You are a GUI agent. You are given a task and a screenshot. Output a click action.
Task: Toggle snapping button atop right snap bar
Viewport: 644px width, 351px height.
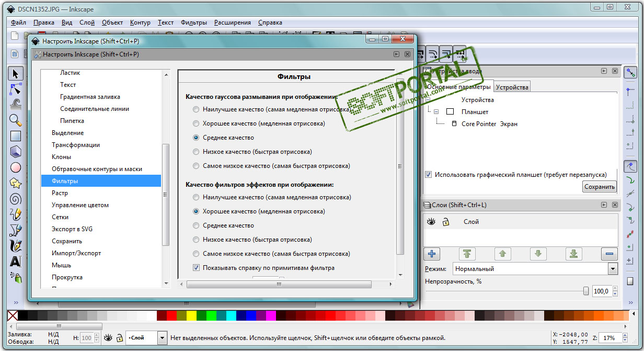pyautogui.click(x=631, y=73)
